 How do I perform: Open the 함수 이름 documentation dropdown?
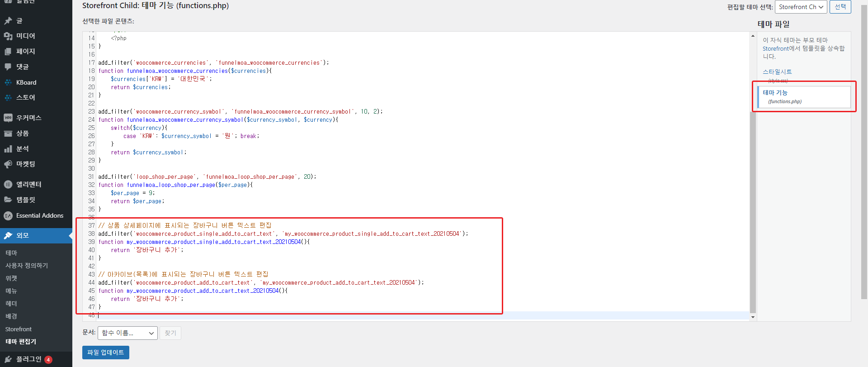tap(127, 333)
